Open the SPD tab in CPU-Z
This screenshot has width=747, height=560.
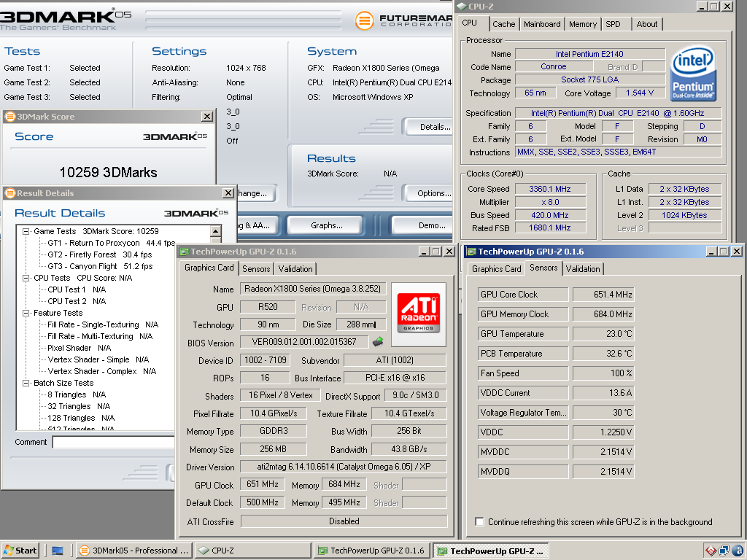[x=613, y=24]
